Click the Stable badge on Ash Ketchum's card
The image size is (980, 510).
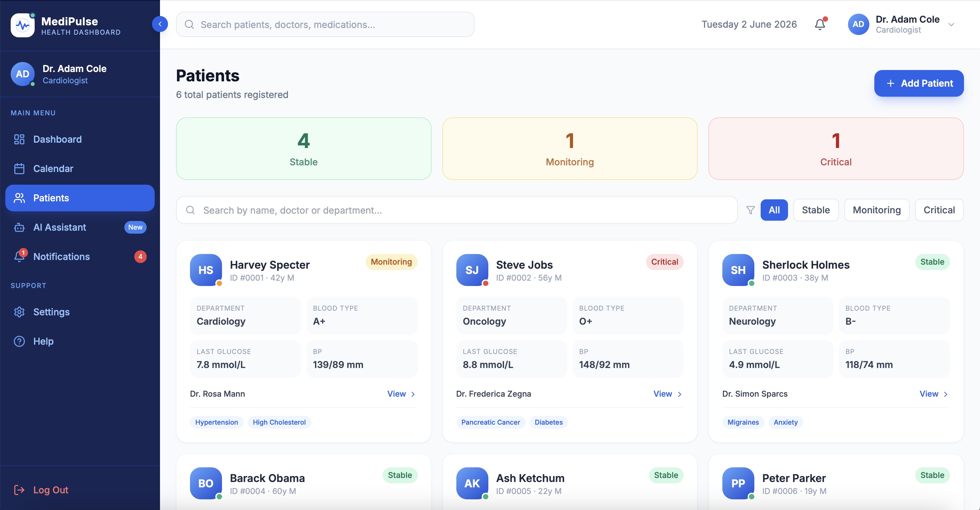666,475
